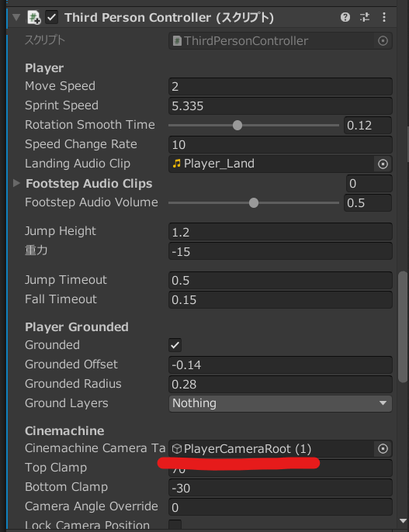Open the component help reference icon
The image size is (409, 532).
pos(345,17)
